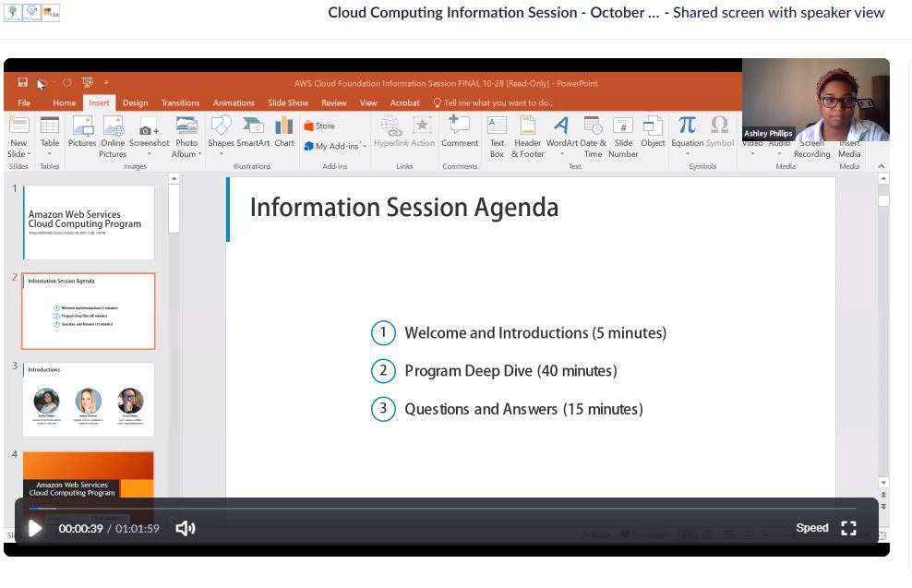Viewport: 912px width, 588px height.
Task: Insert a New Slide
Action: pos(18,138)
